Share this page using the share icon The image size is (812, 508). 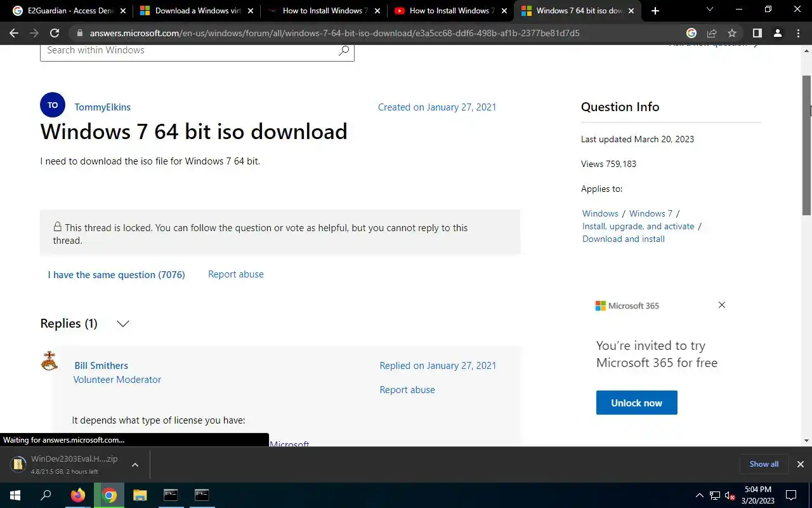(712, 33)
